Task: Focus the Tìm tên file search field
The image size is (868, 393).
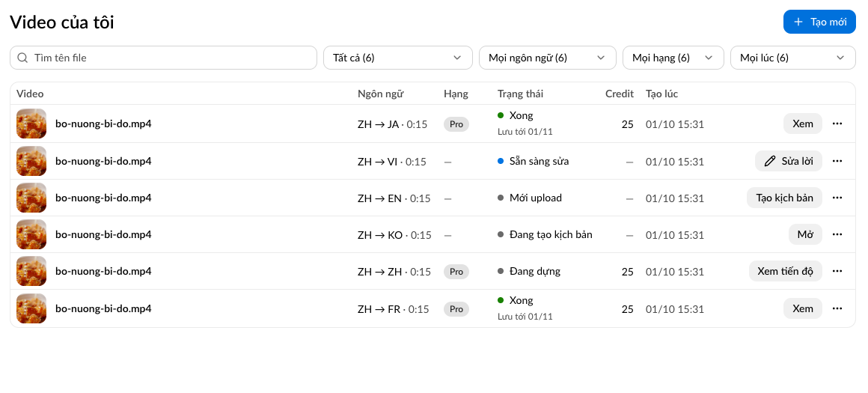Action: (163, 58)
